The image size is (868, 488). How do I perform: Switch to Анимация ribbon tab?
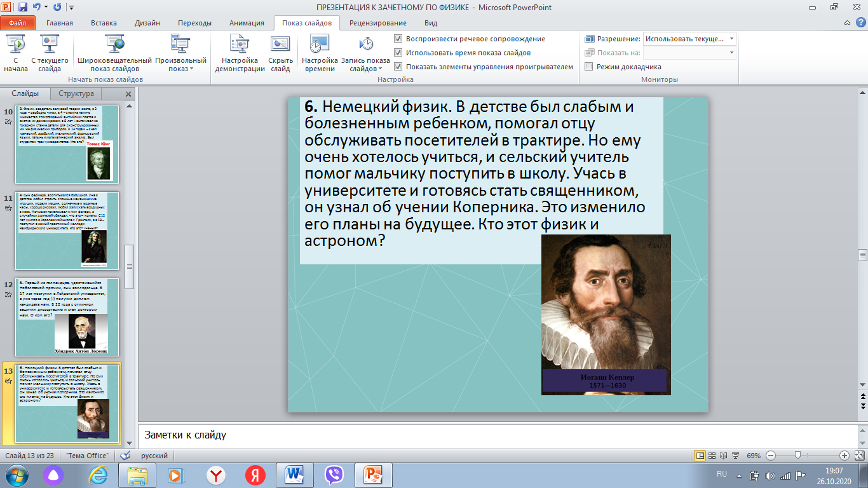(x=248, y=23)
